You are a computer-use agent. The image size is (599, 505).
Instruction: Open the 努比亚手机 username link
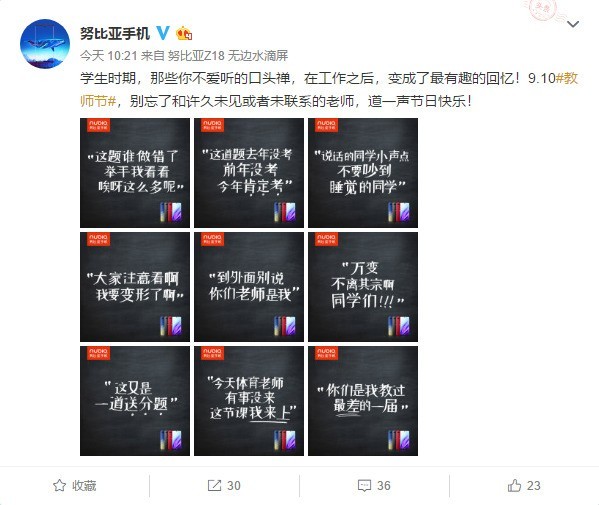[115, 34]
